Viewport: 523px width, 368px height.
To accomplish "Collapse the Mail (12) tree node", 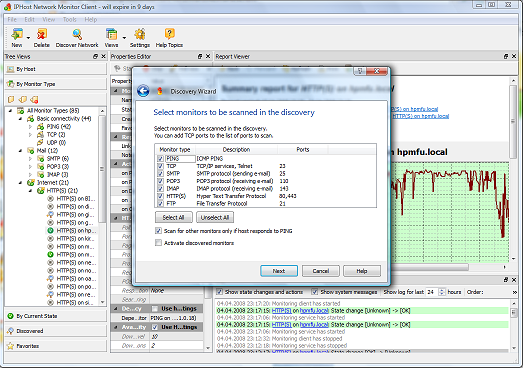I will point(20,151).
